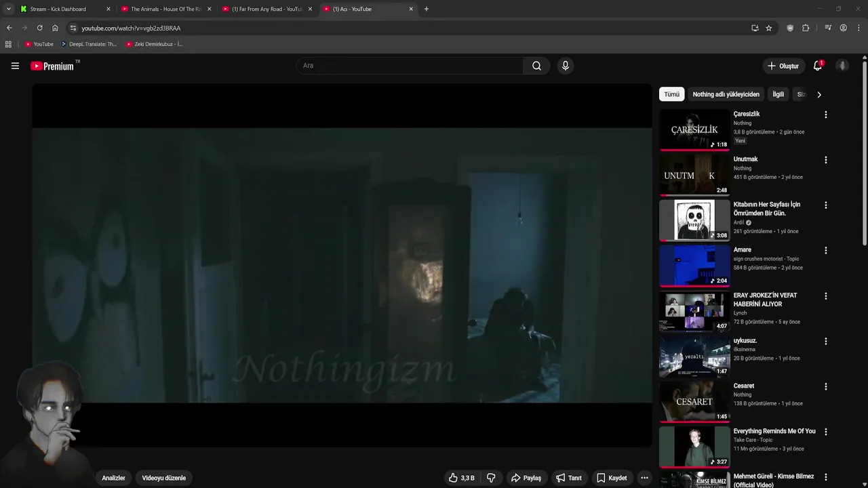Open options for Cesaret video

click(x=825, y=386)
